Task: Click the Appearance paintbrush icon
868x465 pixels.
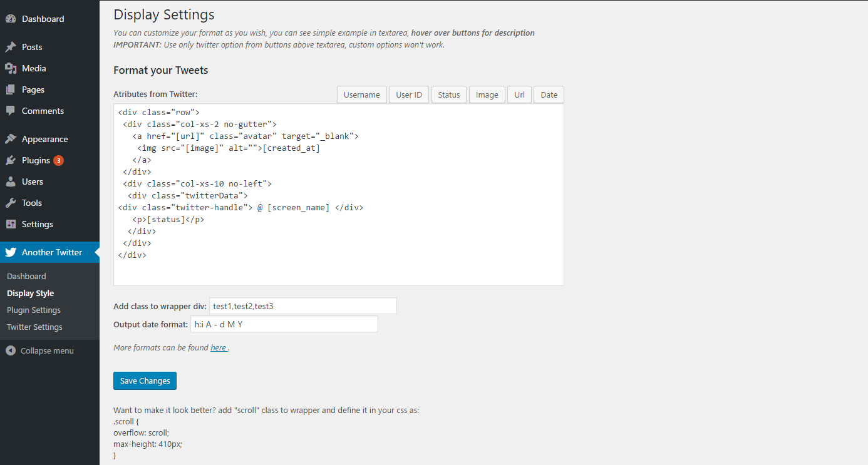Action: [11, 139]
